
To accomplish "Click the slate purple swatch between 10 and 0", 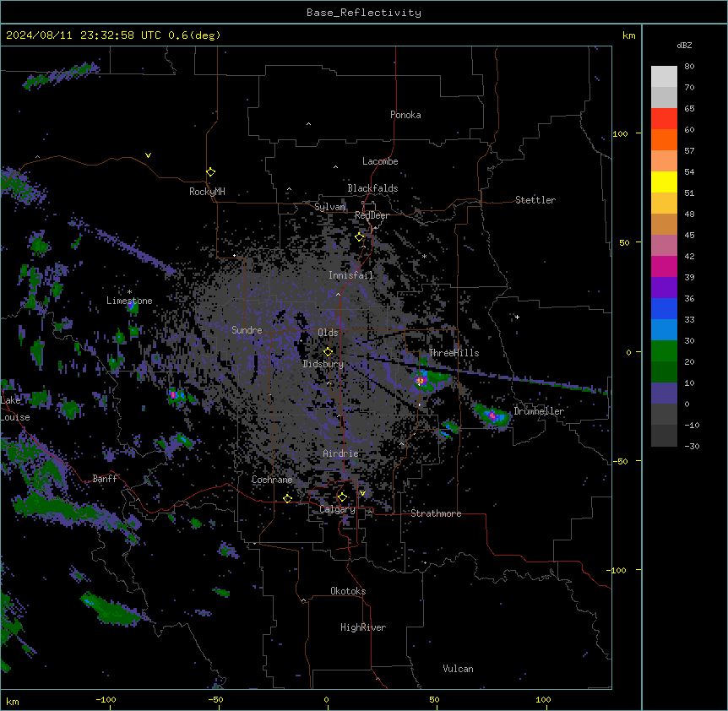I will tap(664, 393).
